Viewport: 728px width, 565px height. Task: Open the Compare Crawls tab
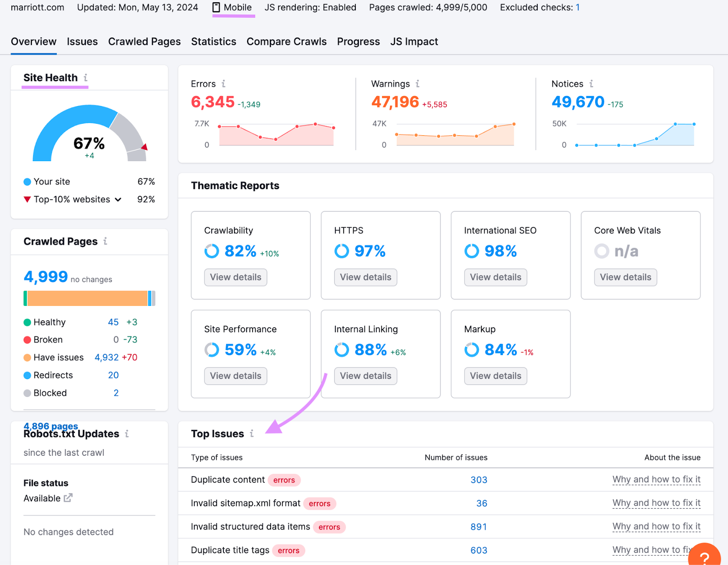[x=287, y=41]
